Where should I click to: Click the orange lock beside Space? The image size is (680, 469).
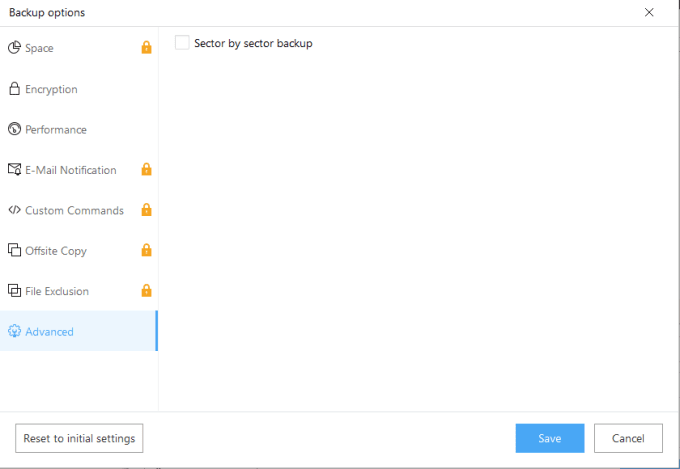tap(146, 48)
